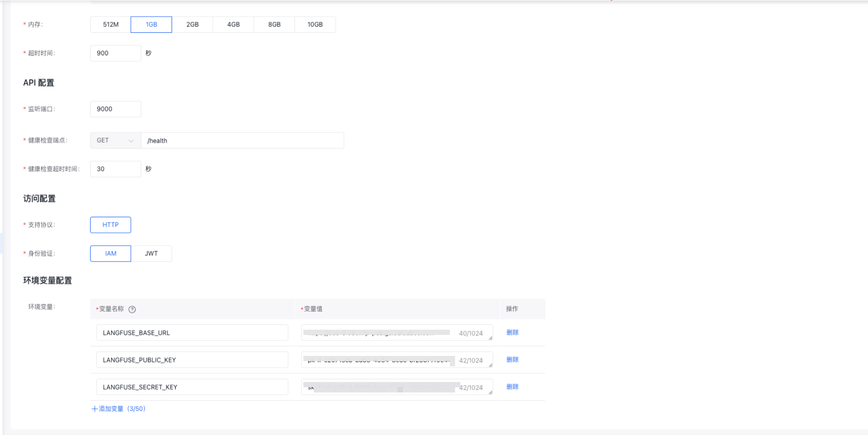Select 2GB memory option

tap(193, 25)
